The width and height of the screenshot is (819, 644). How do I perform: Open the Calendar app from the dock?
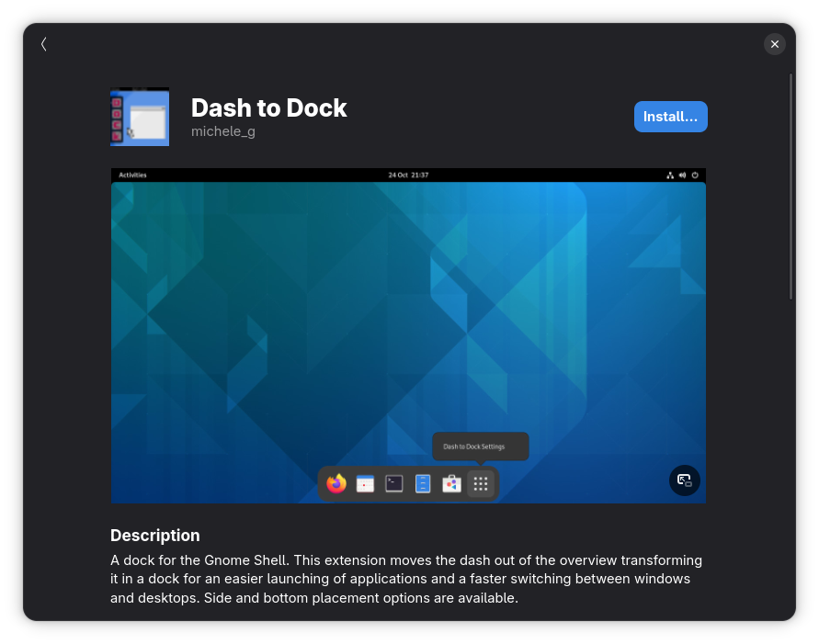(365, 482)
